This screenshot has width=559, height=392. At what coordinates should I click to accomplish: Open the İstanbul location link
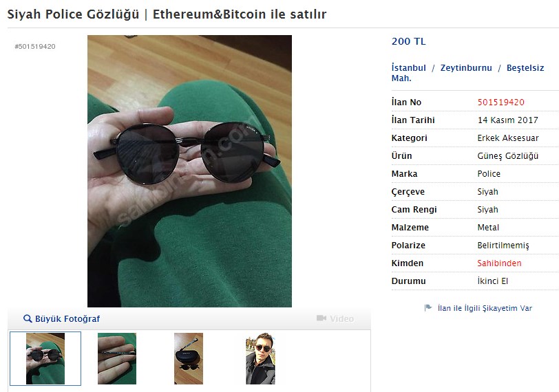point(408,67)
